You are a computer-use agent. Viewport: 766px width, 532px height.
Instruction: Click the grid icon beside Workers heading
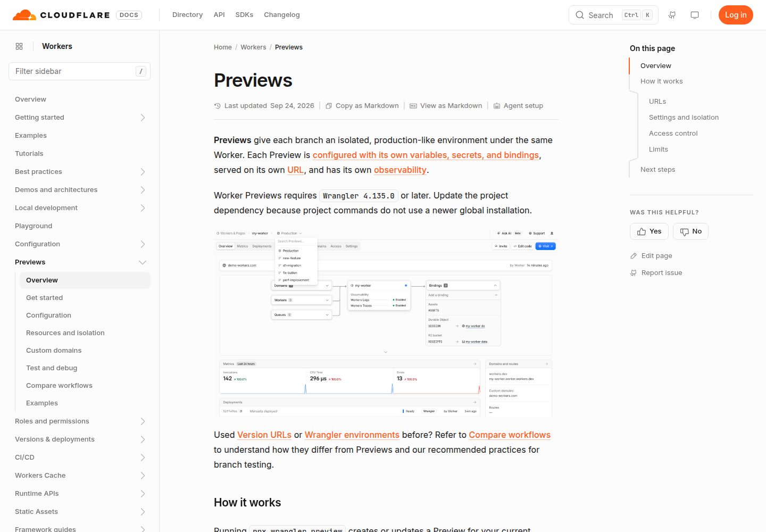19,46
